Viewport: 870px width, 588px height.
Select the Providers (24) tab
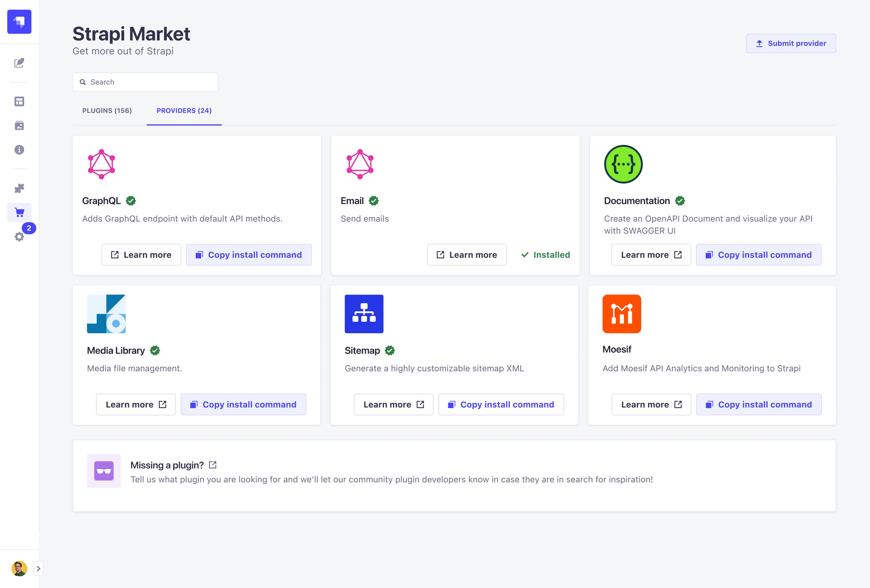point(184,110)
